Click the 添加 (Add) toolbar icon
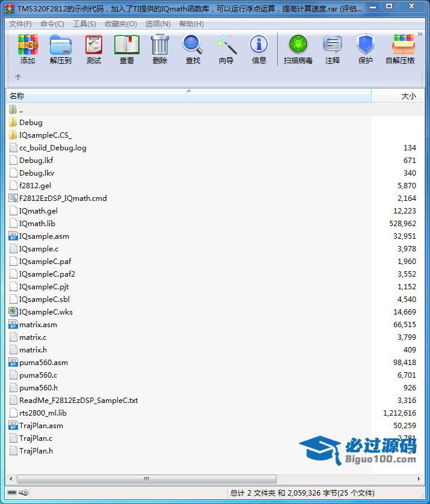This screenshot has height=504, width=430. pos(28,45)
